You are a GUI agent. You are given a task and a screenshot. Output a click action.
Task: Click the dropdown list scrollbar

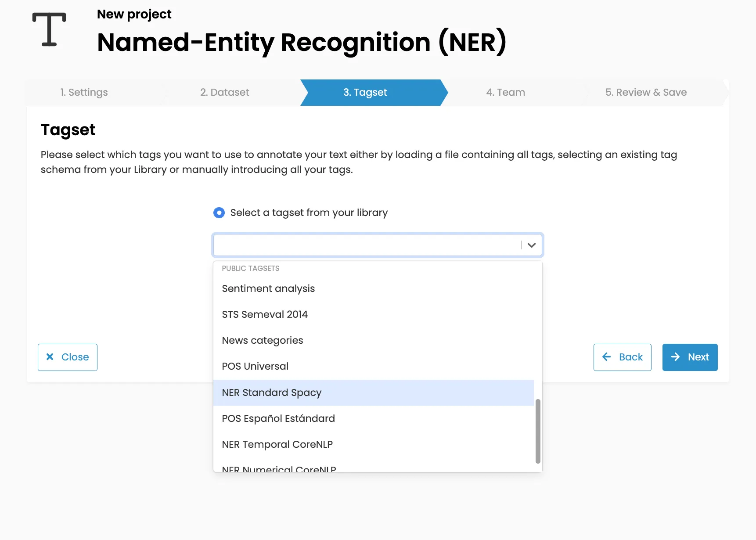tap(538, 431)
